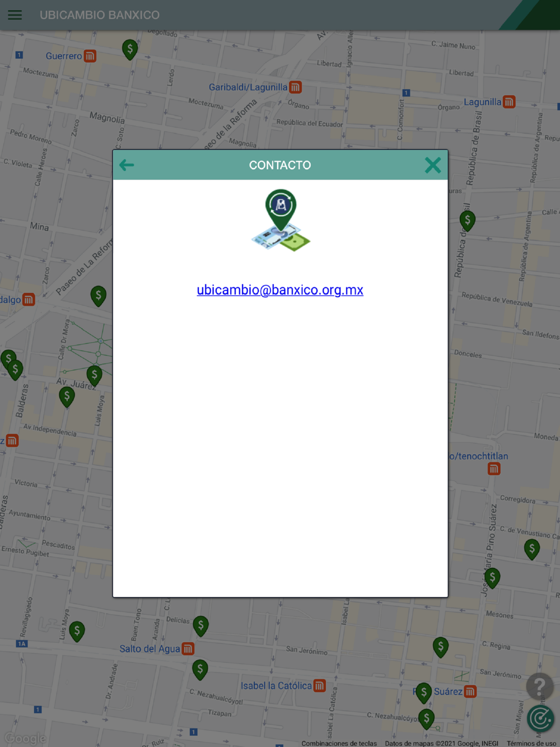
Task: Open the Isabel la Católica metro icon
Action: (x=320, y=686)
